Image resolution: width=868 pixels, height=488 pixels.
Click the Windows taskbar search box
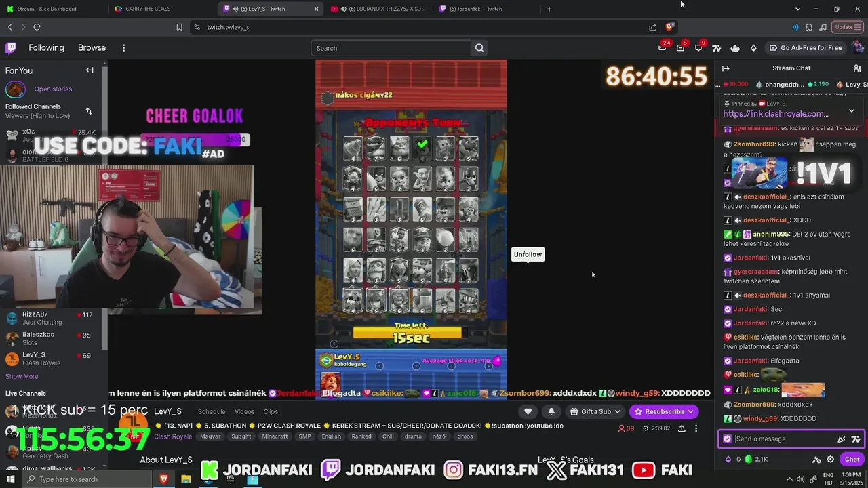[86, 479]
